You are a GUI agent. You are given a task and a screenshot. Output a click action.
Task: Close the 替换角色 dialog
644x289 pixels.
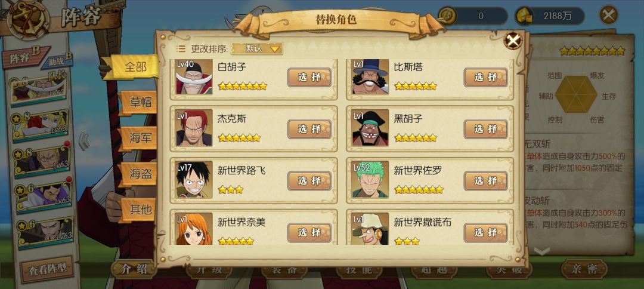coord(513,40)
